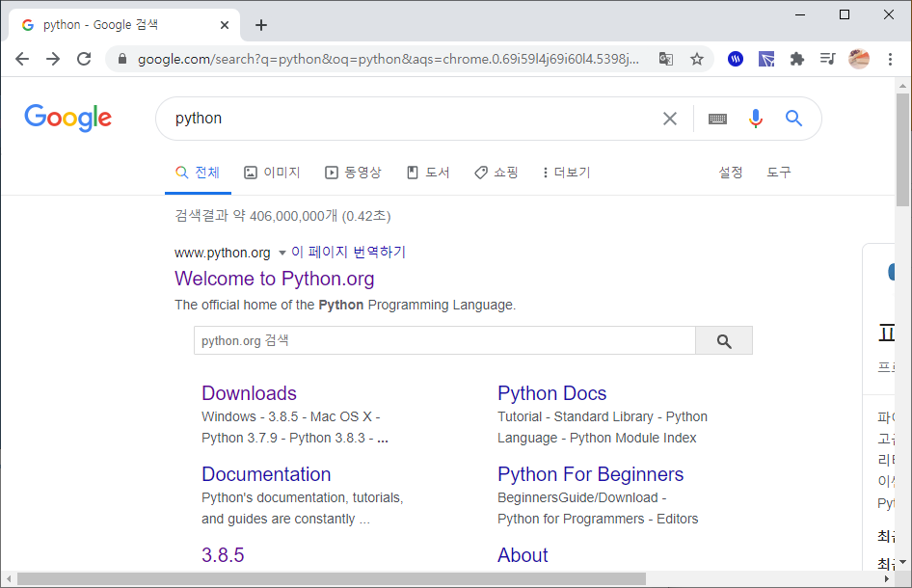The image size is (912, 588).
Task: Reload the current page
Action: (x=84, y=59)
